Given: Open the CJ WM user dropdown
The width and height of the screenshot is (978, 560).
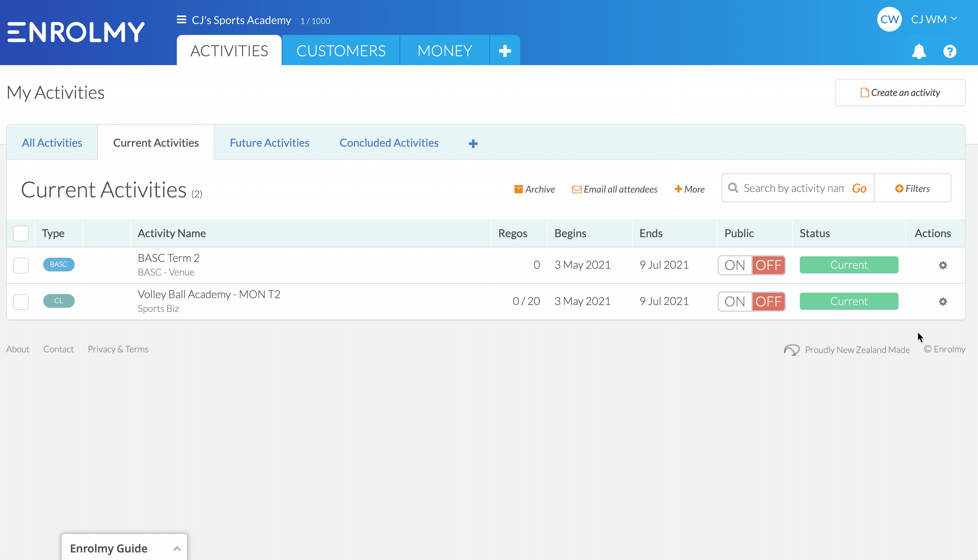Looking at the screenshot, I should point(934,19).
